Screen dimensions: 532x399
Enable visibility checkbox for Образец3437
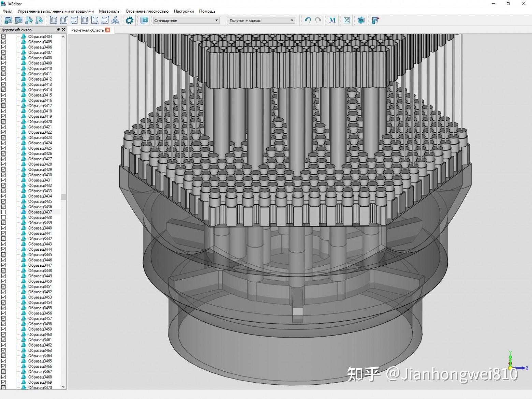(x=4, y=212)
